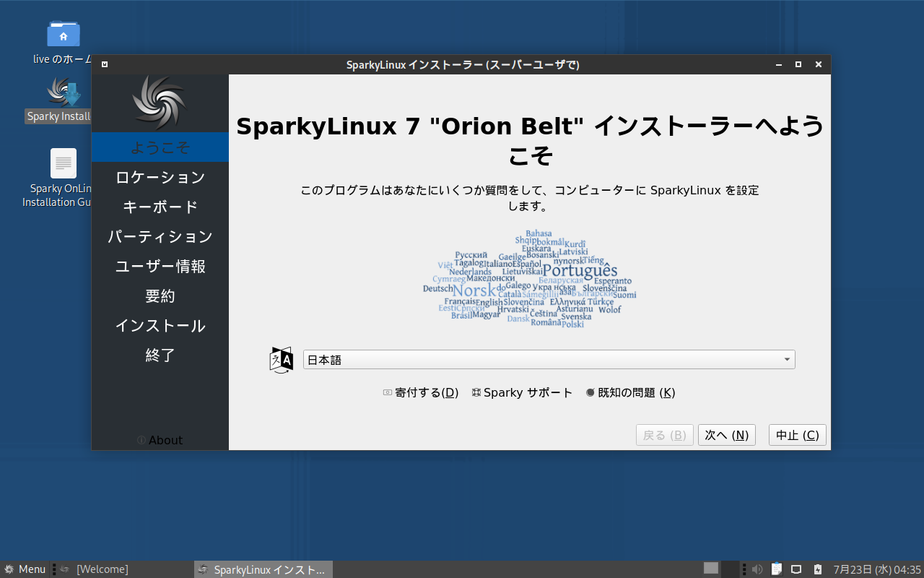
Task: Select the ユーザー情報 step in the sidebar
Action: pos(160,266)
